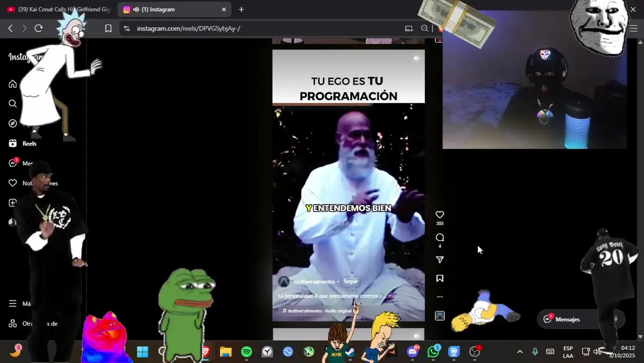Open File Explorer from taskbar

(225, 352)
